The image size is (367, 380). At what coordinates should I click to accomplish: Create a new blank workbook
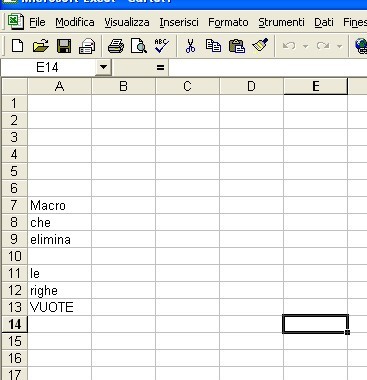point(17,46)
